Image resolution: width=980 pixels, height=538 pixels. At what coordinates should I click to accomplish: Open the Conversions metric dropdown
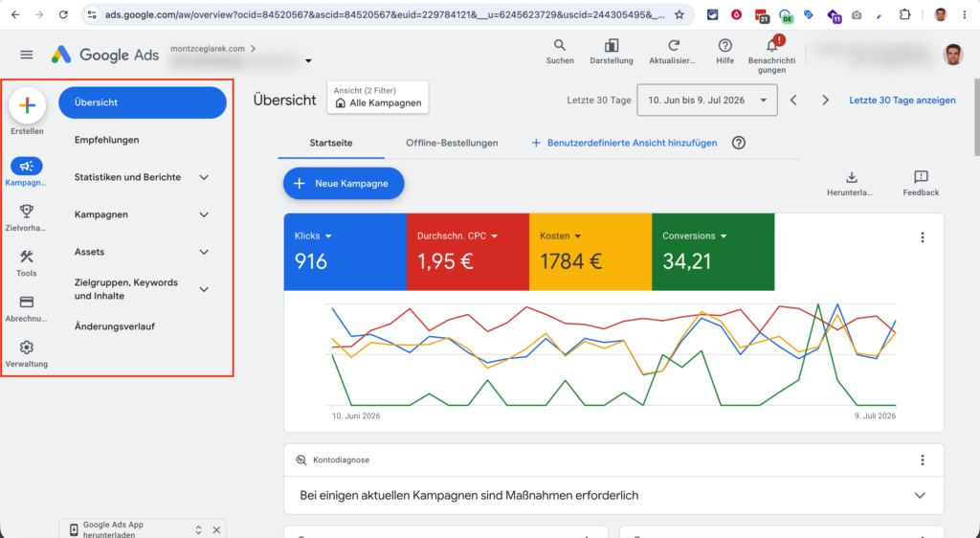[724, 236]
